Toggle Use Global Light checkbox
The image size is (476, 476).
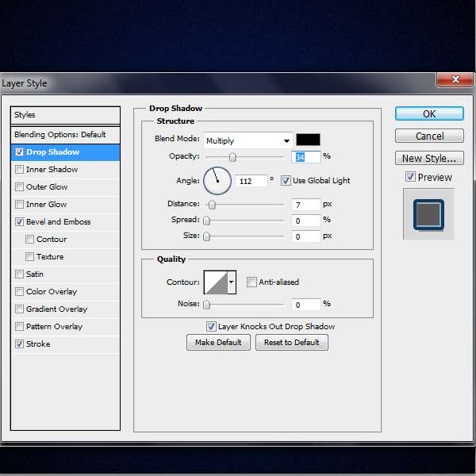[286, 181]
